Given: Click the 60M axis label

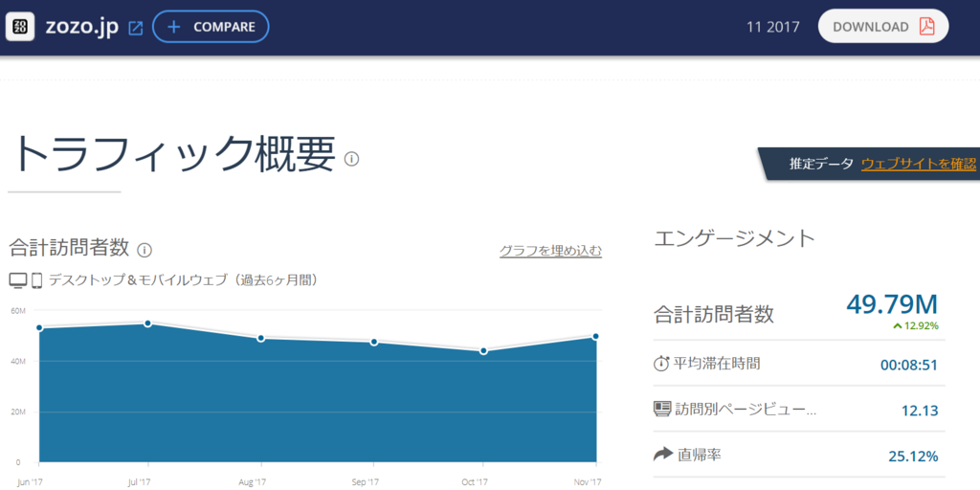Looking at the screenshot, I should 17,310.
